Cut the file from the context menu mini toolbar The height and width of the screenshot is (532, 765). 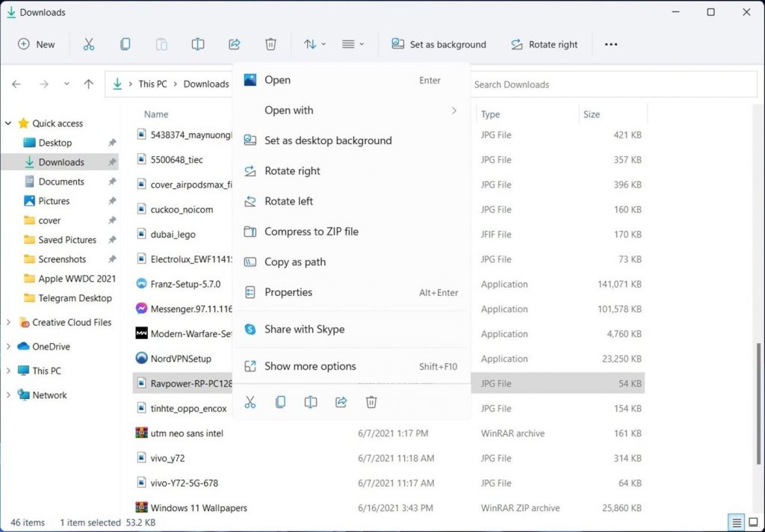click(x=250, y=402)
